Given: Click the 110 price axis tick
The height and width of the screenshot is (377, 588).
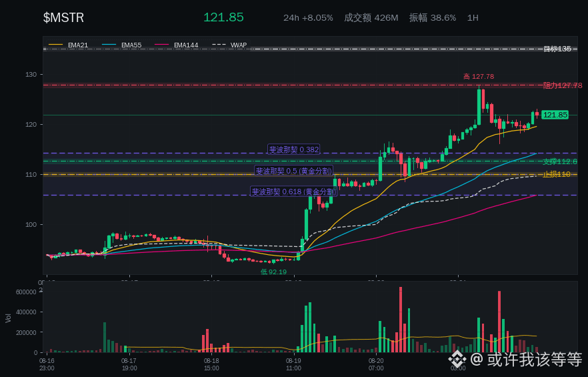Looking at the screenshot, I should 31,175.
